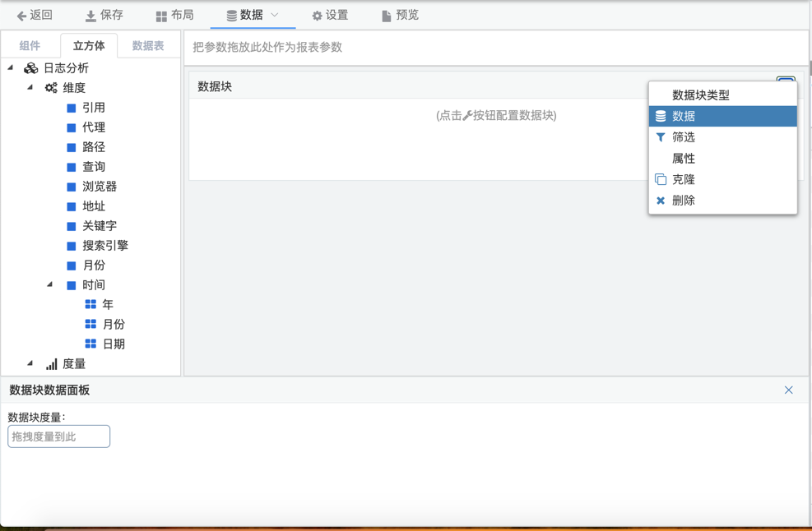This screenshot has height=531, width=812.
Task: Select the 筛选 filter funnel menu entry
Action: tap(661, 137)
